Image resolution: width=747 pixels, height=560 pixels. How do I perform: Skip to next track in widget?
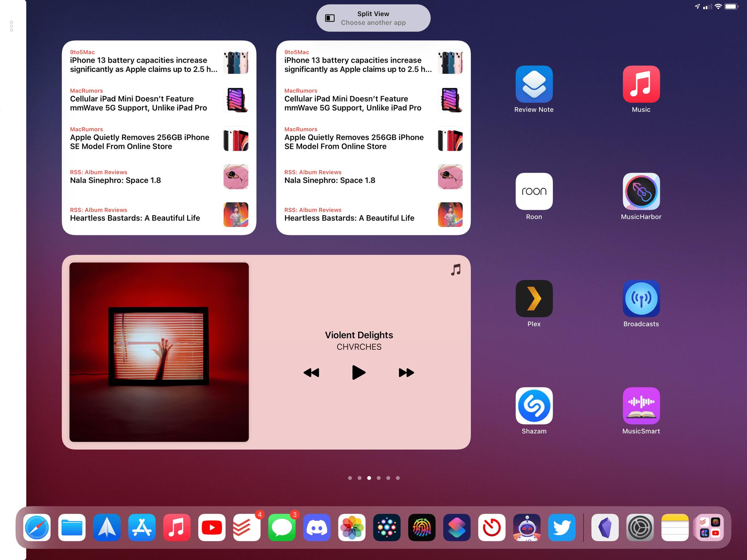[x=406, y=372]
